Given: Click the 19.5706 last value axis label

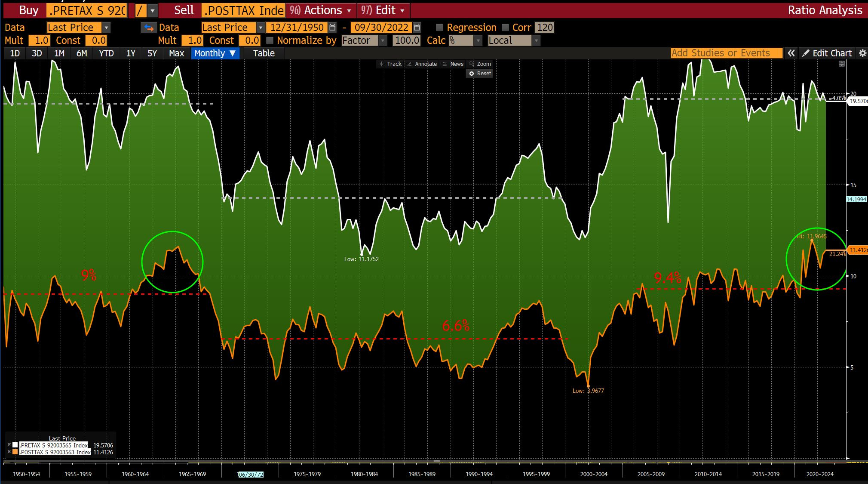Looking at the screenshot, I should [x=858, y=101].
